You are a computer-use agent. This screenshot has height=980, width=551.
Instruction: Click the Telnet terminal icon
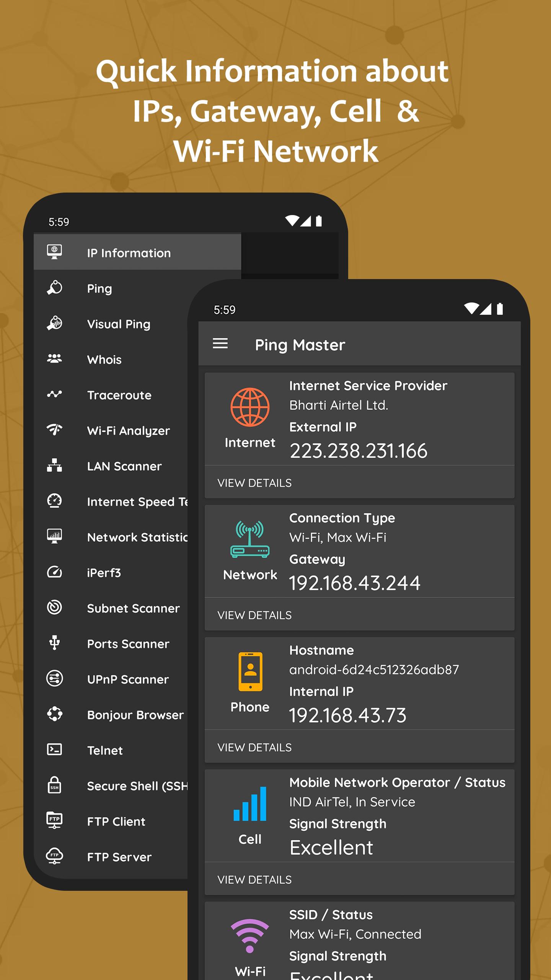[54, 750]
